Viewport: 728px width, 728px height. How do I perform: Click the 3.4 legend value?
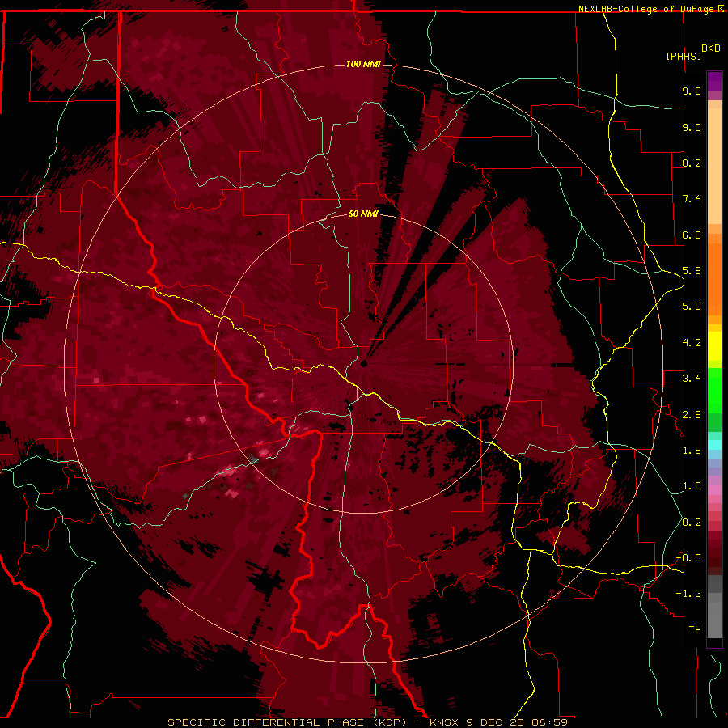tap(692, 379)
